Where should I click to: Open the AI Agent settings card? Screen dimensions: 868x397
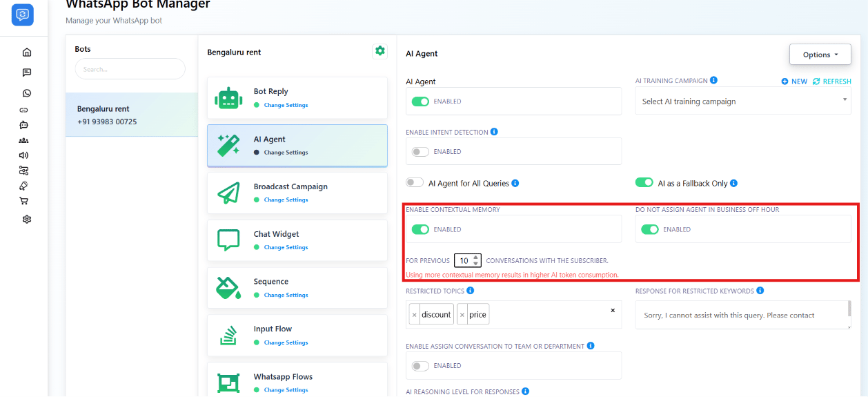tap(297, 146)
